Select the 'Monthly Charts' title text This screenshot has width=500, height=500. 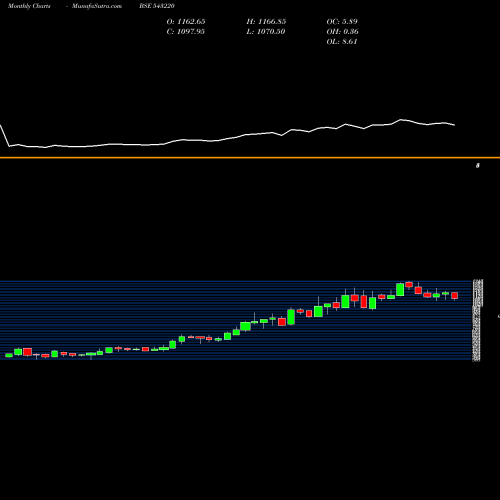(x=29, y=6)
